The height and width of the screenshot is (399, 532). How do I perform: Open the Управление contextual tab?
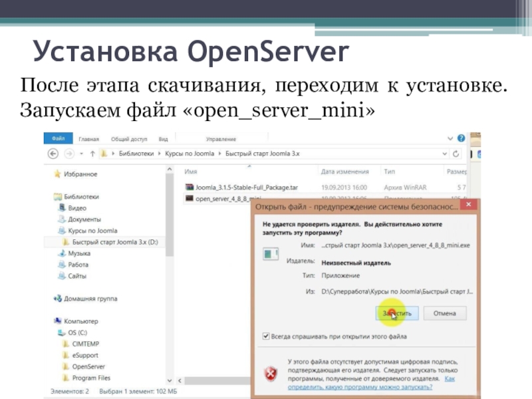(221, 139)
